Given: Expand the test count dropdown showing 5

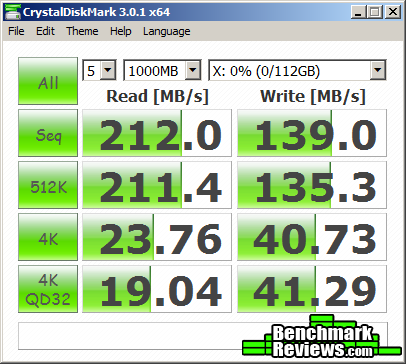Looking at the screenshot, I should tap(108, 70).
